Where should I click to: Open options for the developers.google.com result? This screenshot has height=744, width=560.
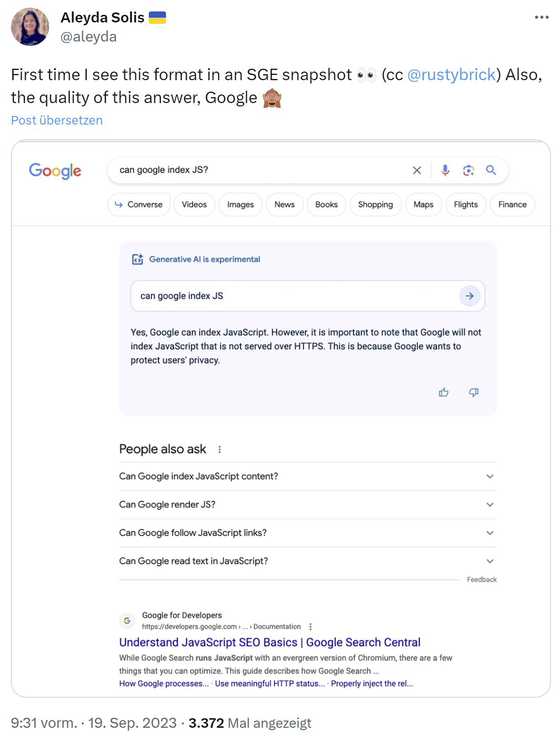[x=311, y=627]
